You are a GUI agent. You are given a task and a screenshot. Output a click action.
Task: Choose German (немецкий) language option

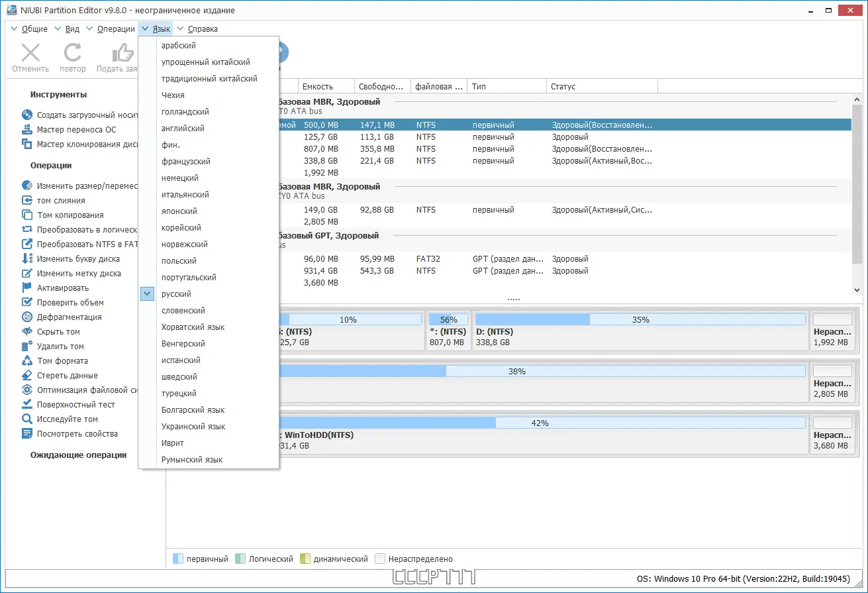(x=179, y=178)
